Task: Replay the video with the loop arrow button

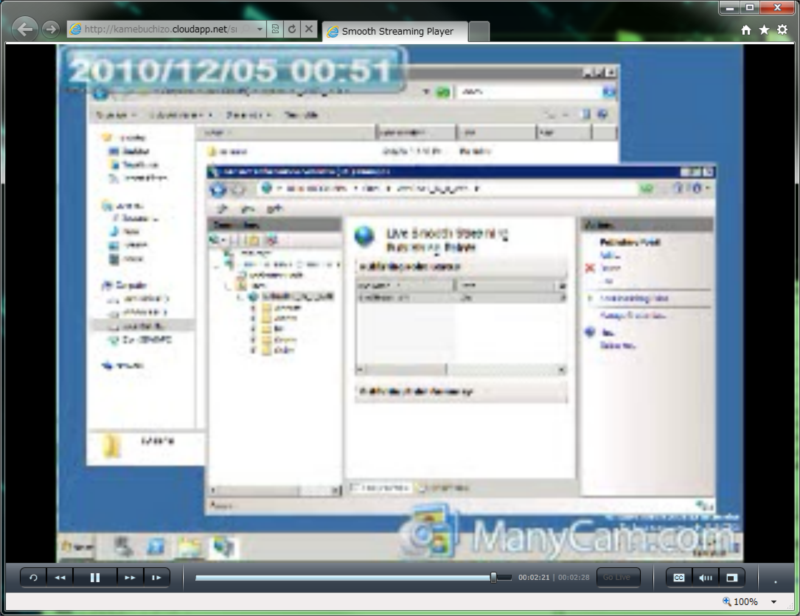Action: 34,578
